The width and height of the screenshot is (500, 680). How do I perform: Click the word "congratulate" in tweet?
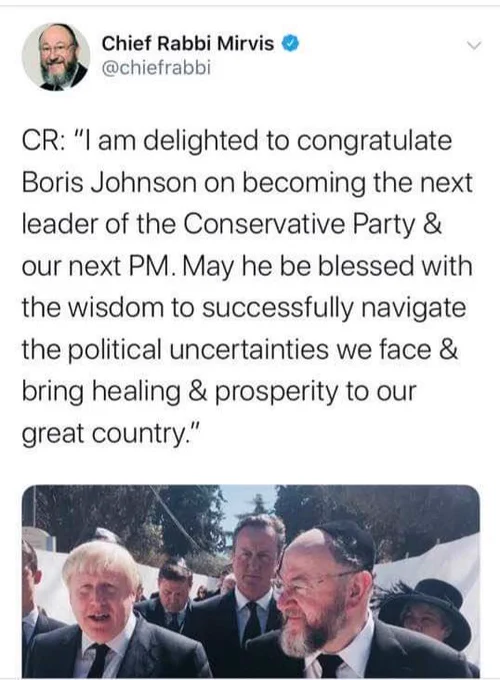(375, 143)
